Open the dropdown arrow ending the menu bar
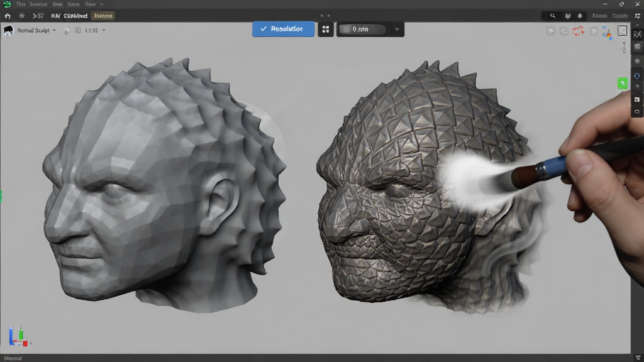The height and width of the screenshot is (362, 644). click(102, 4)
